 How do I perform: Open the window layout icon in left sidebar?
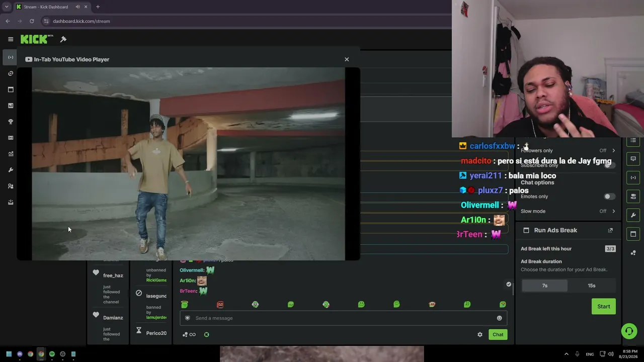11,89
